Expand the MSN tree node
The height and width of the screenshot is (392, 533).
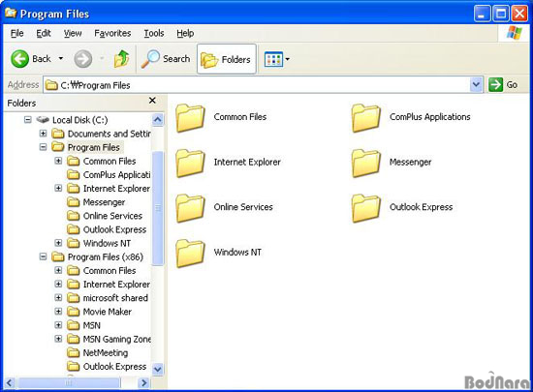pos(58,325)
